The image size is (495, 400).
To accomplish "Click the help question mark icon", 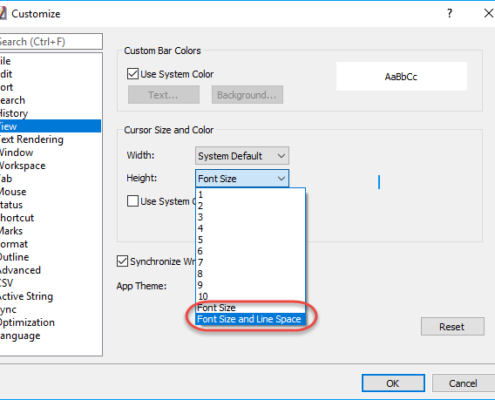I will pos(450,13).
